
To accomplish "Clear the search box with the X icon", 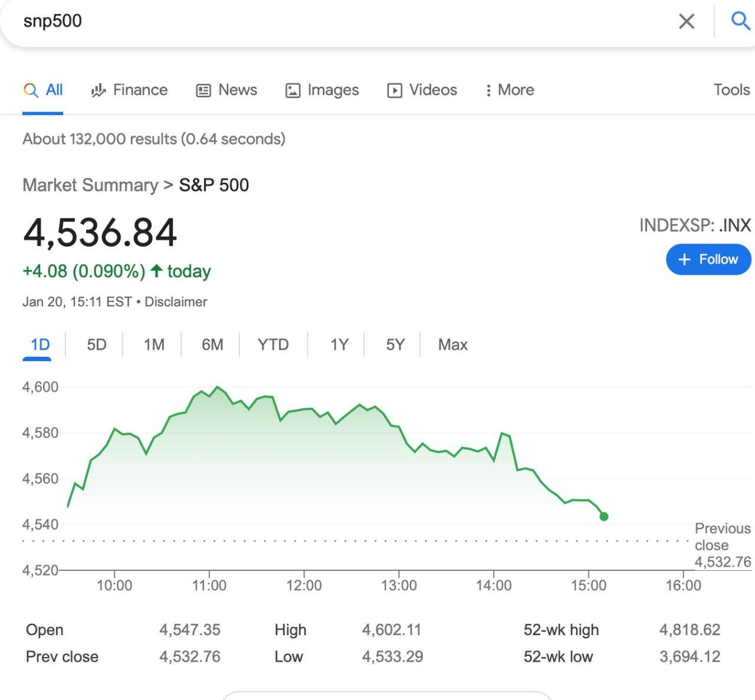I will click(x=687, y=22).
